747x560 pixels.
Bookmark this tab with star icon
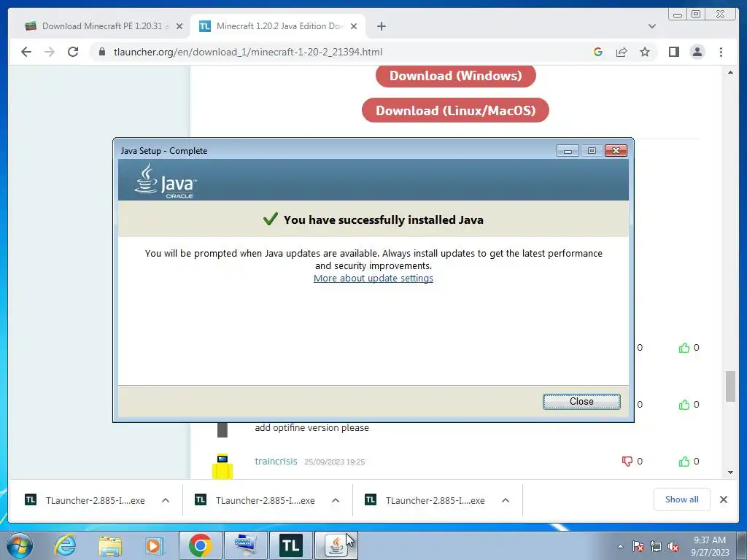pos(645,52)
